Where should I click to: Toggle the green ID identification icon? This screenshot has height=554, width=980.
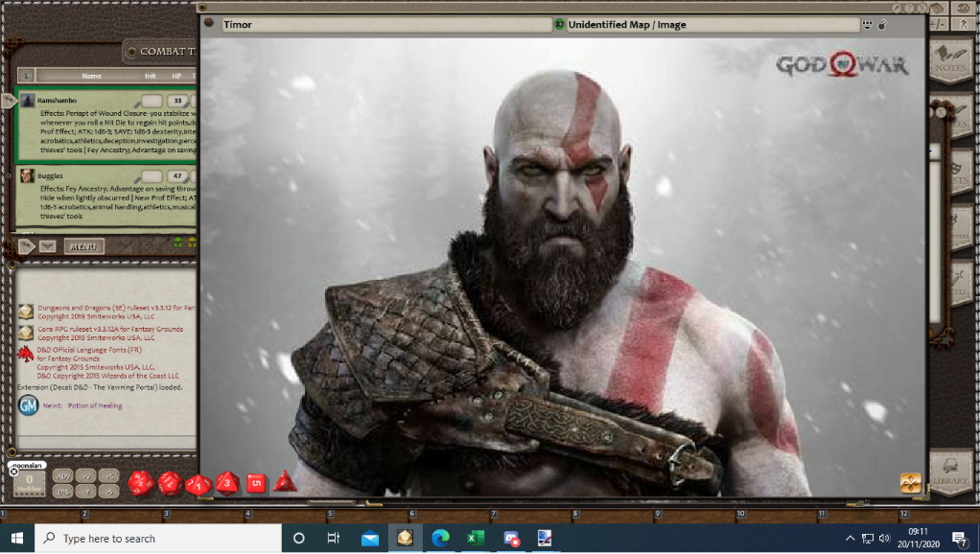(x=559, y=25)
